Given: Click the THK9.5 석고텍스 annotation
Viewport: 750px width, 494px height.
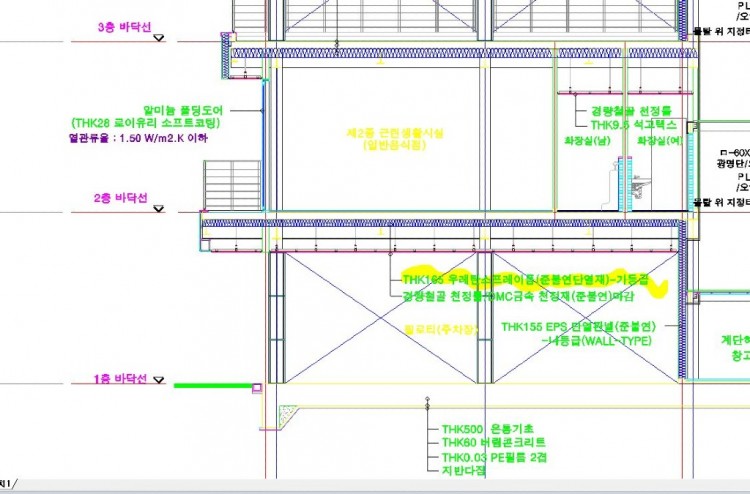Looking at the screenshot, I should point(633,125).
